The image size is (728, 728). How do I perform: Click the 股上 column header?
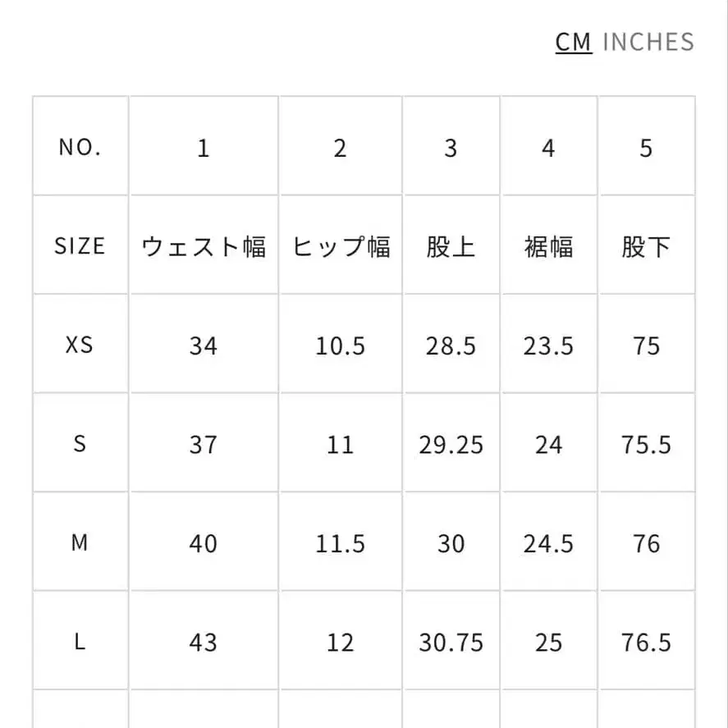click(451, 246)
